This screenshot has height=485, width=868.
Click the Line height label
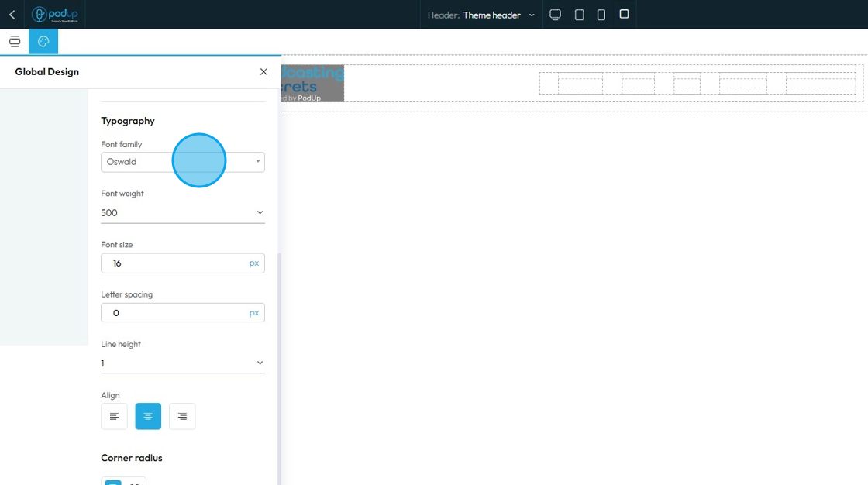pyautogui.click(x=121, y=344)
